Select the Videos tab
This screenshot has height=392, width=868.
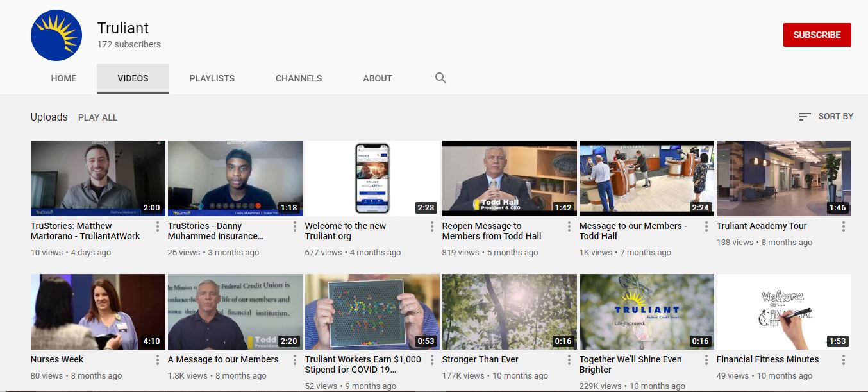click(133, 78)
